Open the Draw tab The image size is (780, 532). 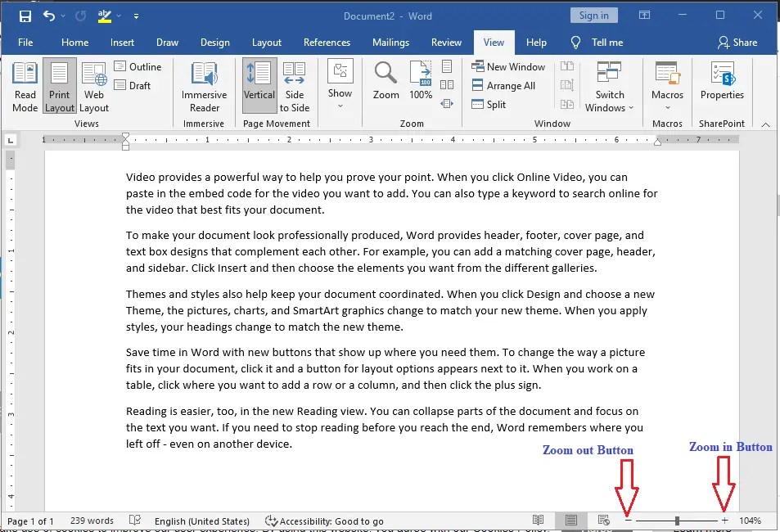tap(167, 43)
